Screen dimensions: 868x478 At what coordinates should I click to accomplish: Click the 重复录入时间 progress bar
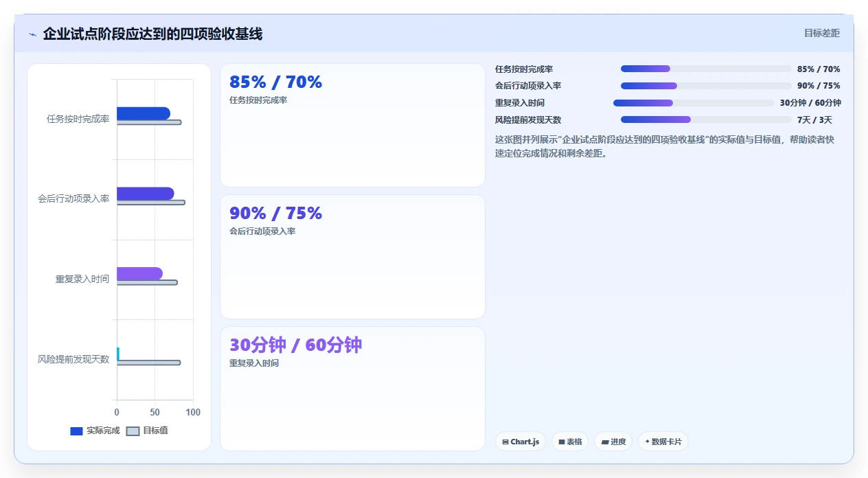[x=694, y=103]
